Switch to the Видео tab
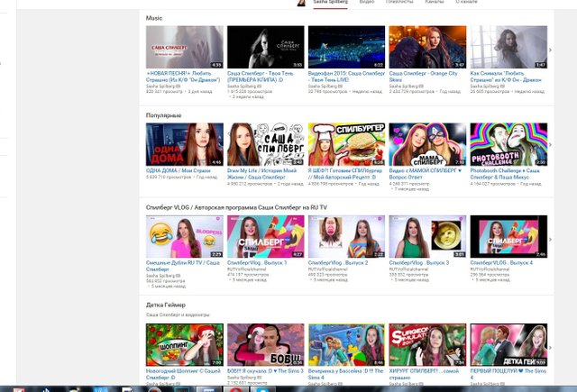This screenshot has width=577, height=392. (x=367, y=2)
